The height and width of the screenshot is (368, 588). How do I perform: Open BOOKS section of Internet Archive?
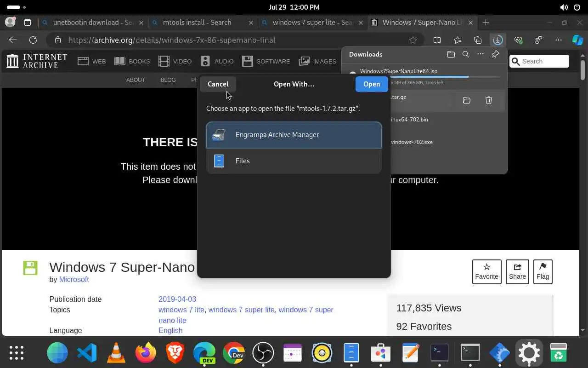(x=132, y=61)
